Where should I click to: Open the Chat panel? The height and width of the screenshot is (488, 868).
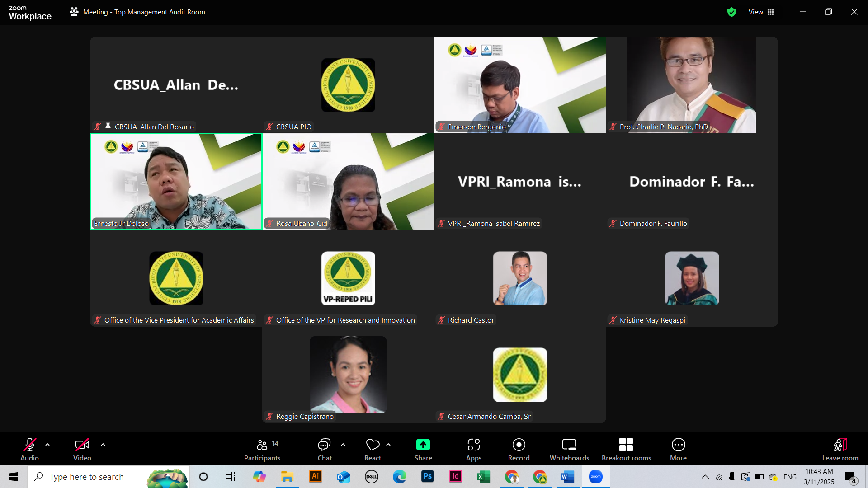pyautogui.click(x=324, y=450)
